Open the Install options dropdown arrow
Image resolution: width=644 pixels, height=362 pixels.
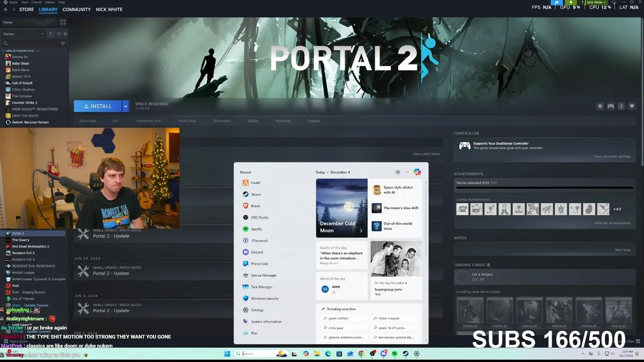pyautogui.click(x=125, y=106)
